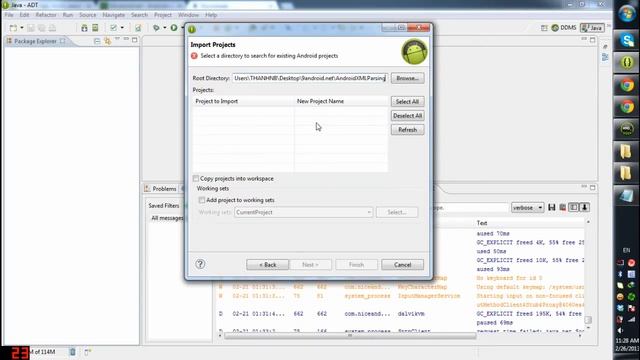Open the Refactor menu
This screenshot has width=640, height=360.
pyautogui.click(x=46, y=15)
